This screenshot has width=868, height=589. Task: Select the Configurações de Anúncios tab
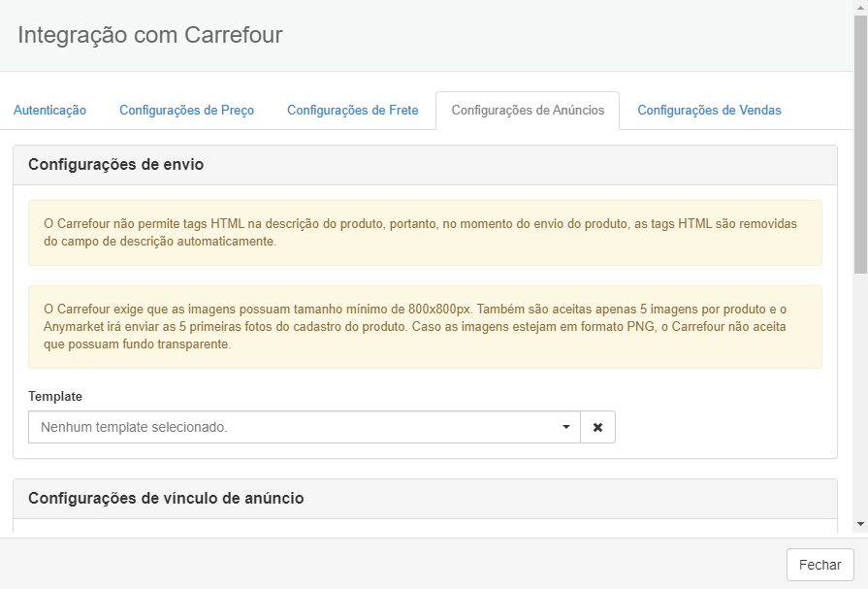528,111
